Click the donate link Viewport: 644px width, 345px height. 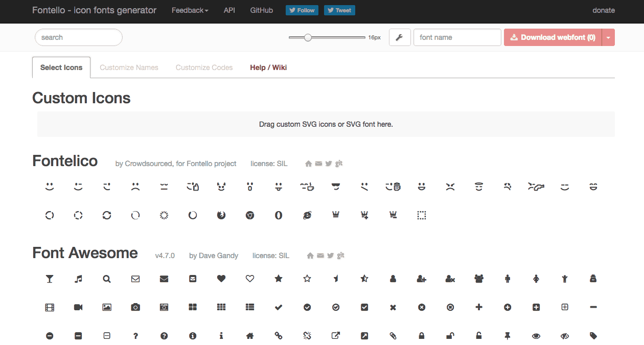[x=603, y=10]
